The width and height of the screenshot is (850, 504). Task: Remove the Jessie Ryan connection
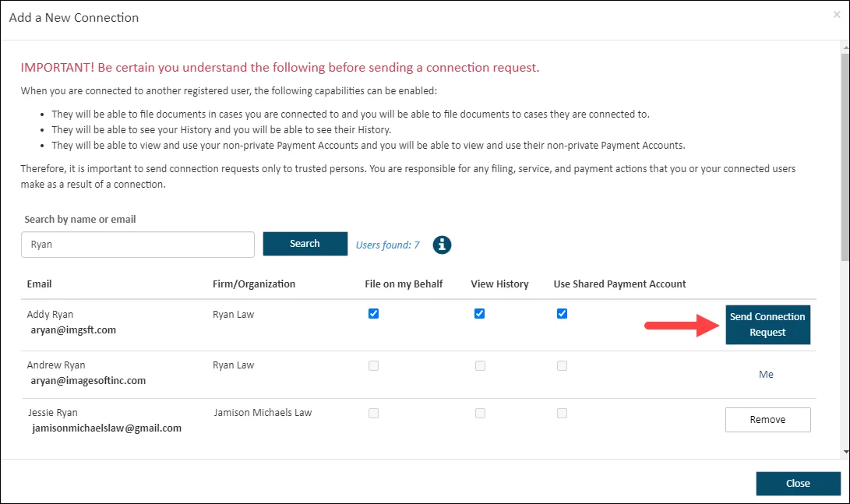(x=767, y=420)
